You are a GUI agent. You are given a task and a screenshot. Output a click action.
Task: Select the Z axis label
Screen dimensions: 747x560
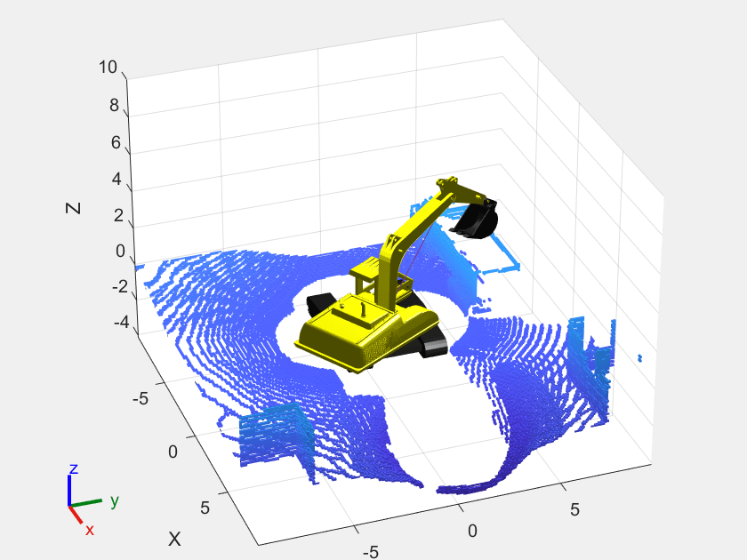(74, 207)
